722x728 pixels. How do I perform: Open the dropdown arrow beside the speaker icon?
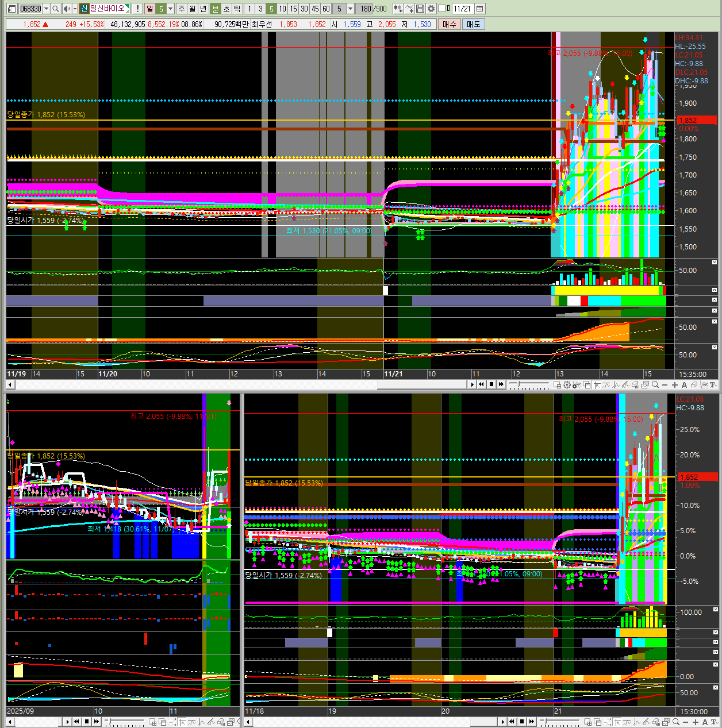(x=75, y=9)
